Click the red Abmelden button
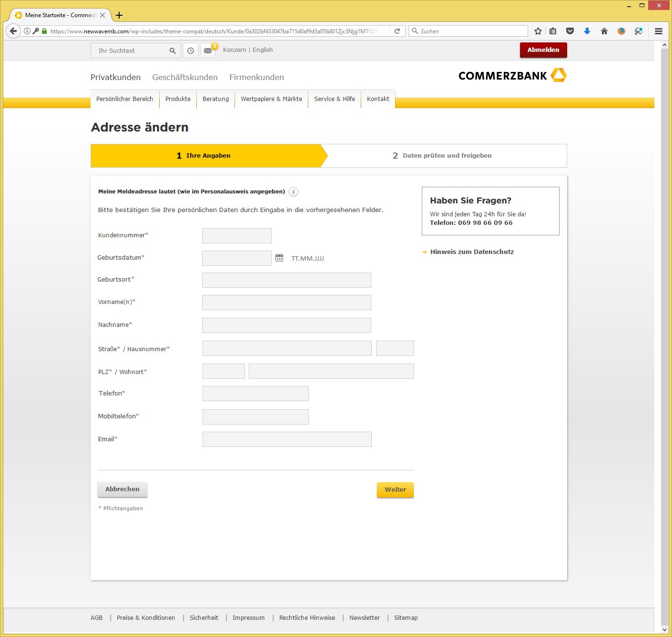 [543, 50]
